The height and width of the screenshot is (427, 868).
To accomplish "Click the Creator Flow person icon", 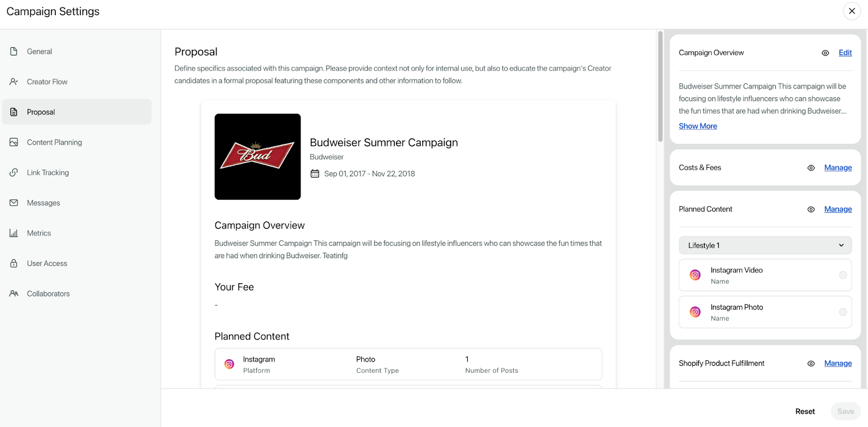I will (14, 82).
